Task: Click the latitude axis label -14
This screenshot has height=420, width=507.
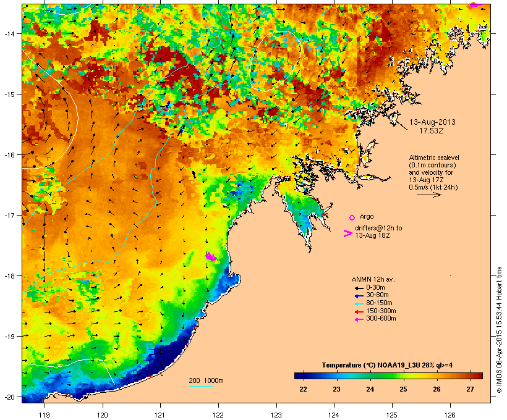Action: [9, 33]
